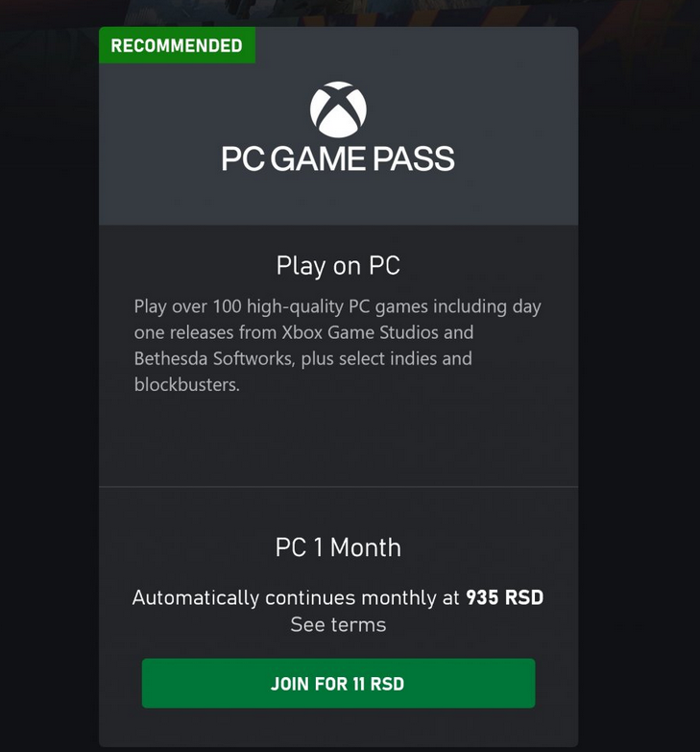Image resolution: width=700 pixels, height=752 pixels.
Task: Open the See terms link
Action: [338, 624]
